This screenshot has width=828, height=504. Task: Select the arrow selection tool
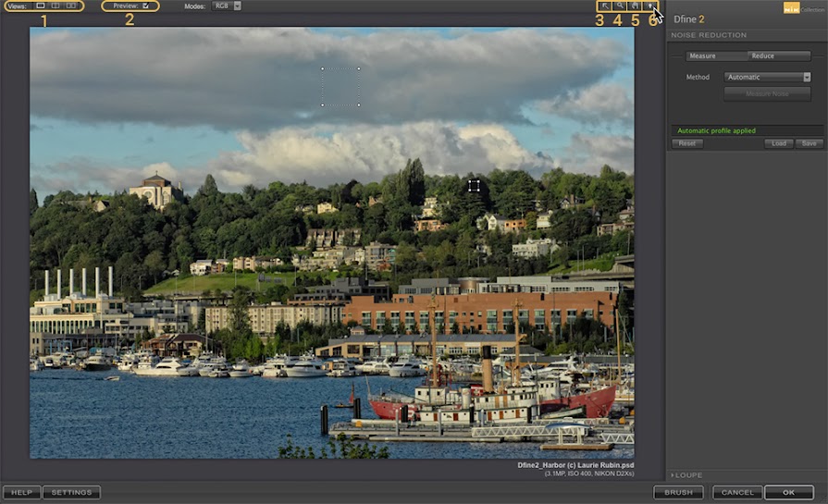pos(604,6)
